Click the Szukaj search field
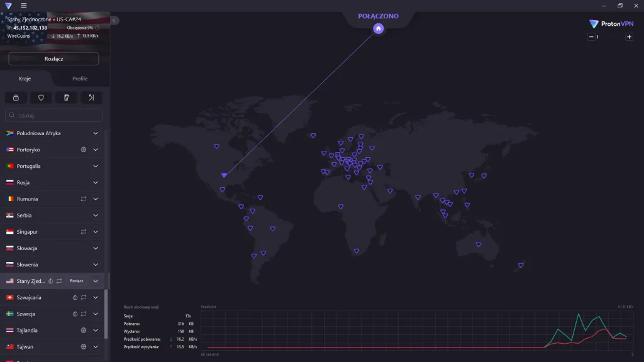 pos(54,116)
